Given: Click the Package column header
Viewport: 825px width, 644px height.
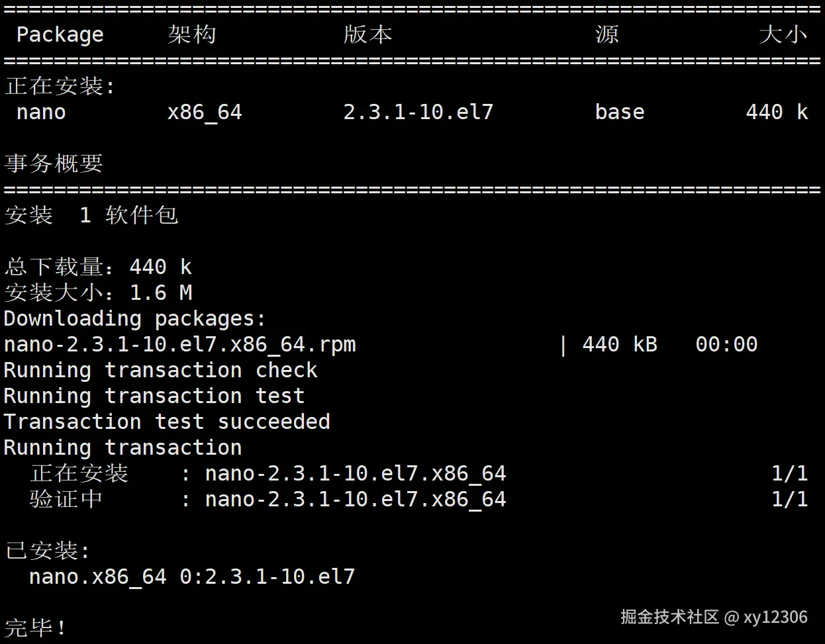Looking at the screenshot, I should tap(60, 34).
